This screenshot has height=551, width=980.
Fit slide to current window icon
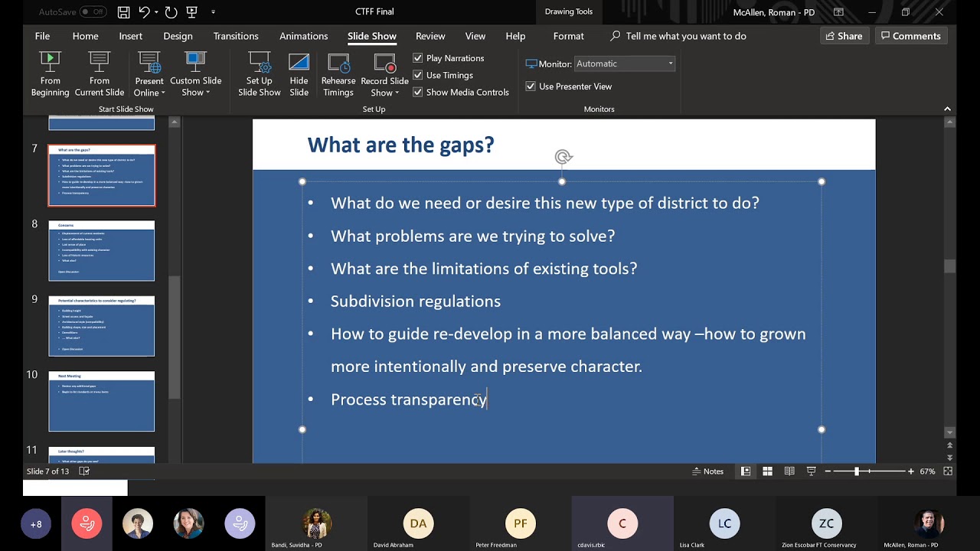[x=949, y=471]
